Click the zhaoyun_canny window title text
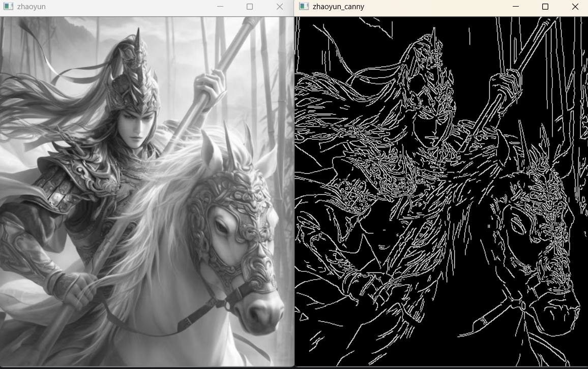Viewport: 588px width, 369px height. (338, 7)
